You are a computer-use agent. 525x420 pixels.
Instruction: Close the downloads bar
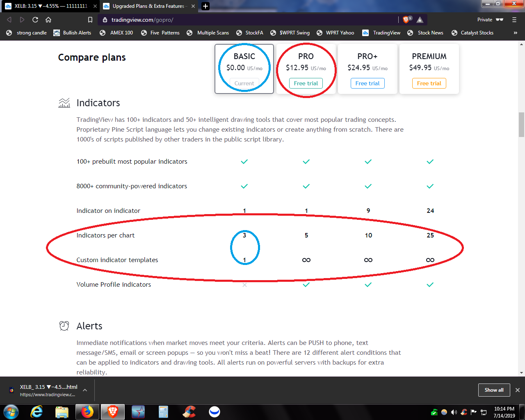click(518, 390)
